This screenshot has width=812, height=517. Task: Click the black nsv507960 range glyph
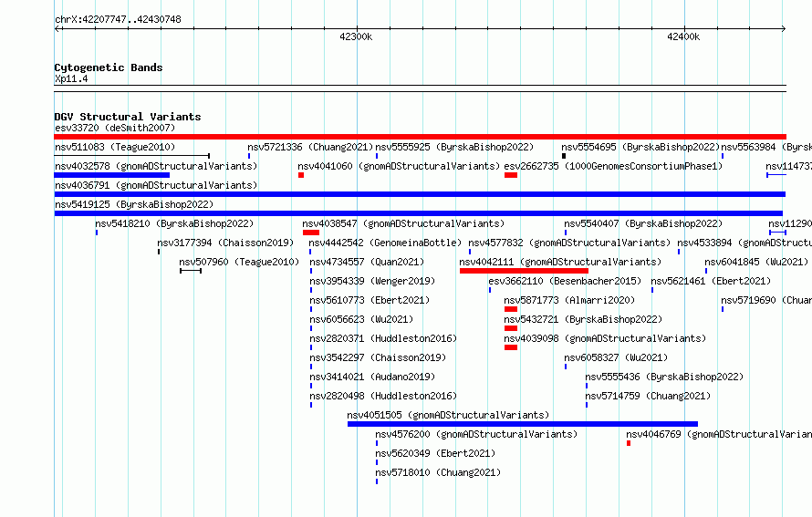[191, 271]
